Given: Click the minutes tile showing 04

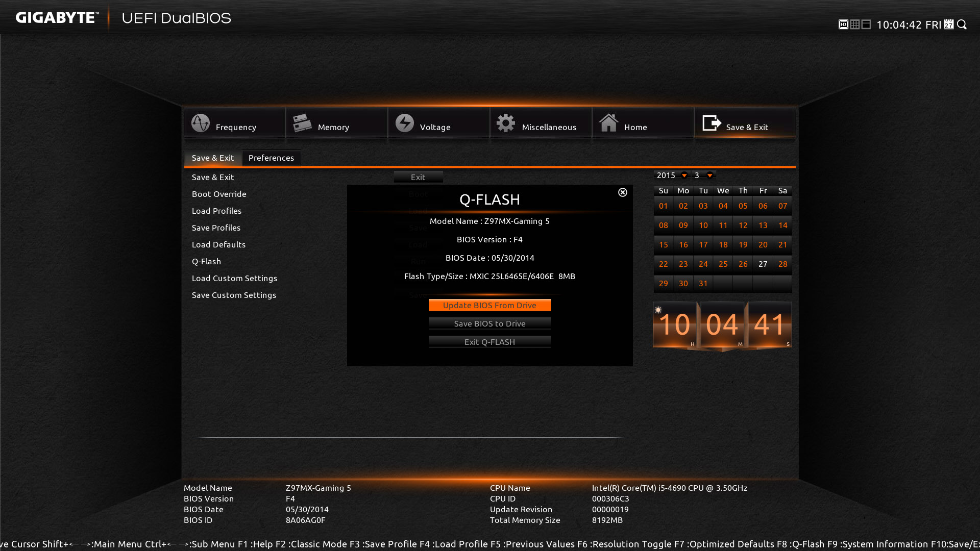Looking at the screenshot, I should (x=722, y=324).
